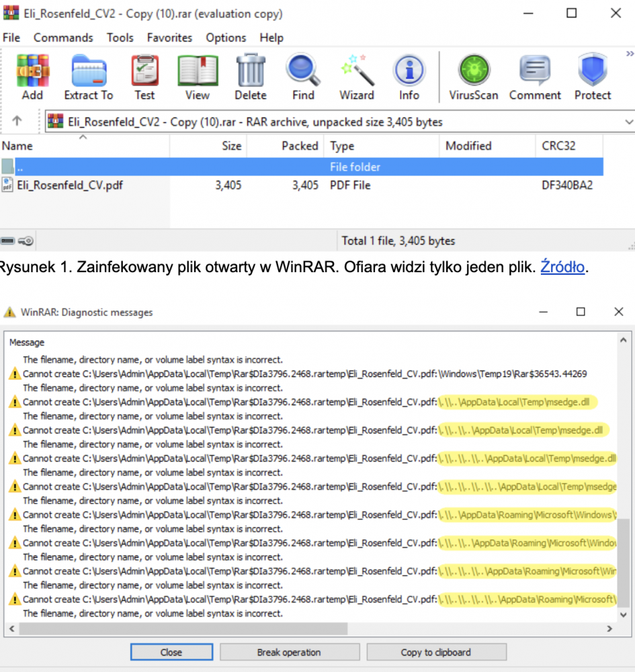
Task: Click the Break operation button
Action: tap(289, 653)
